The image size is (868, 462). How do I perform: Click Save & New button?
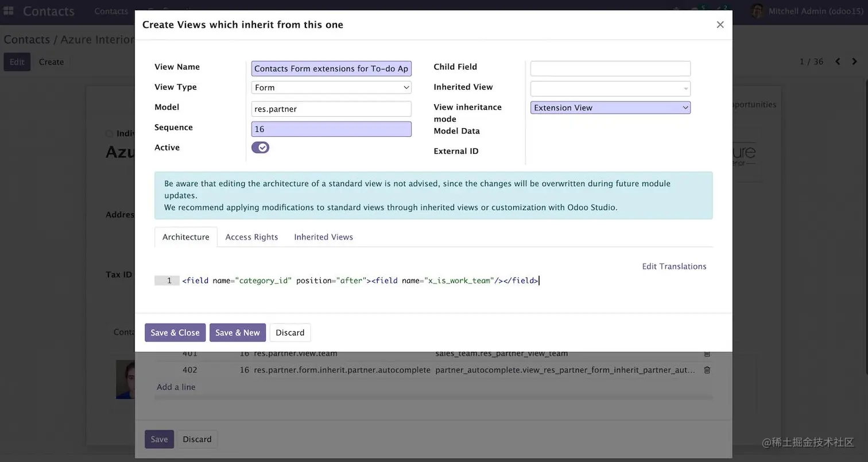click(238, 333)
